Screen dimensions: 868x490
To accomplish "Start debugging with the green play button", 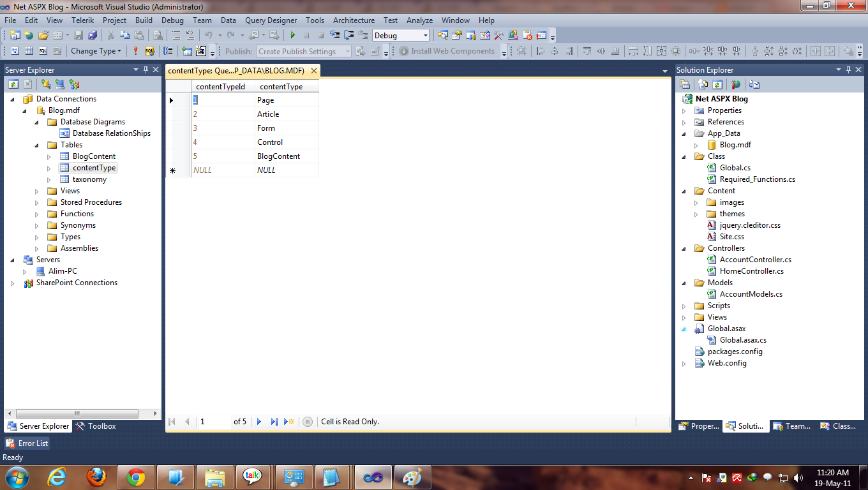I will click(x=292, y=35).
